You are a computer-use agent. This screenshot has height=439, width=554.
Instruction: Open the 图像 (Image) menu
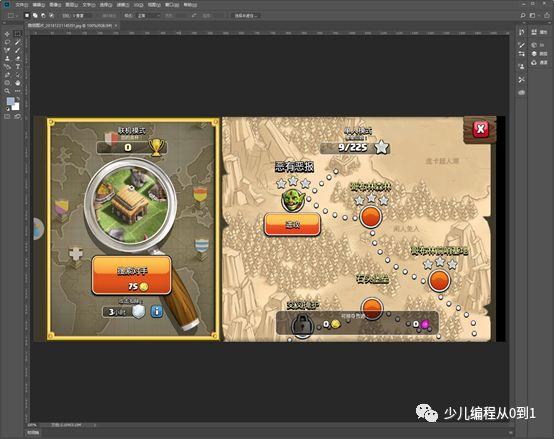(55, 5)
